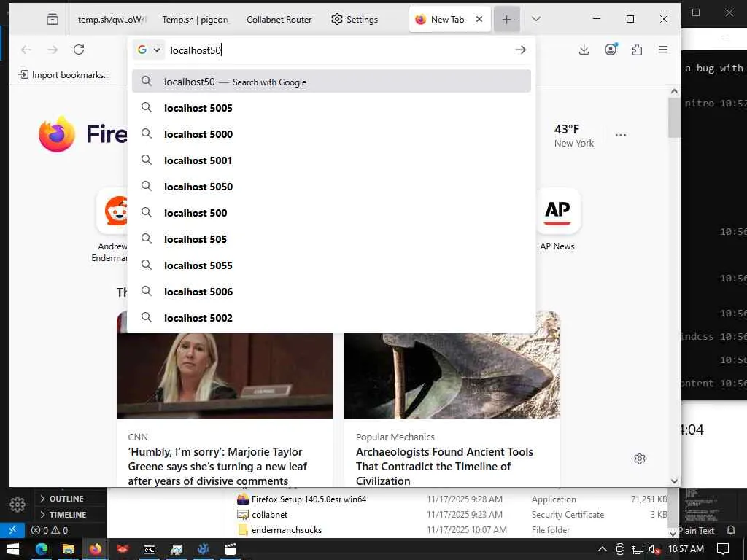Click the Go arrow in address bar
Viewport: 747px width, 560px height.
tap(521, 50)
